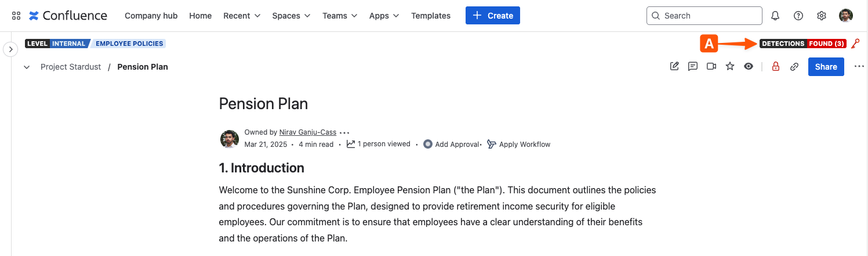Open inline comments icon
Screen dimensions: 868x256
click(x=693, y=67)
